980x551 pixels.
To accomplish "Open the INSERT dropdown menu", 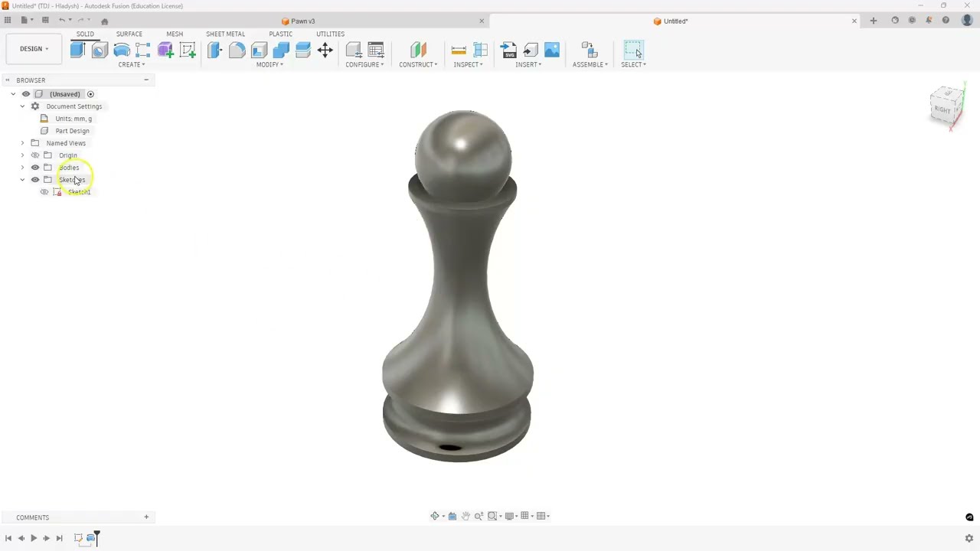I will pos(528,64).
